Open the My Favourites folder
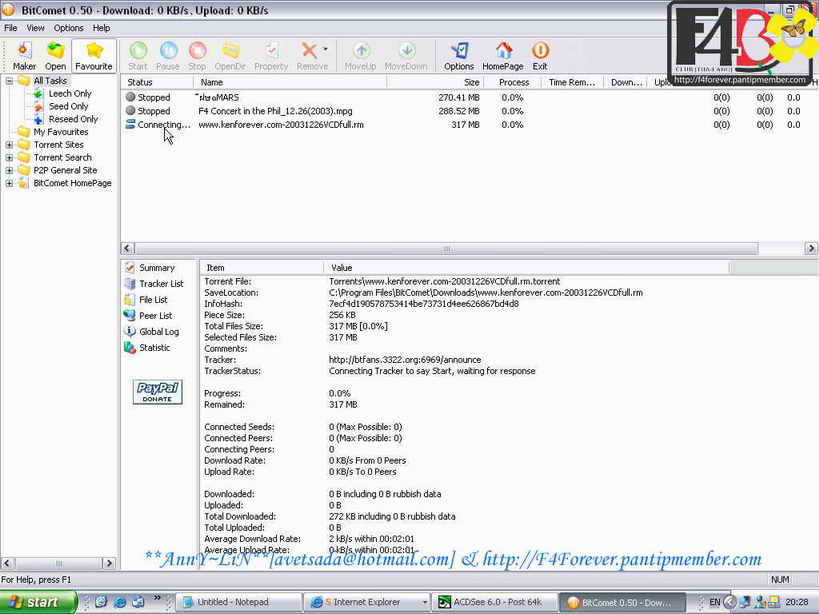Screen dimensions: 819x614 [61, 132]
